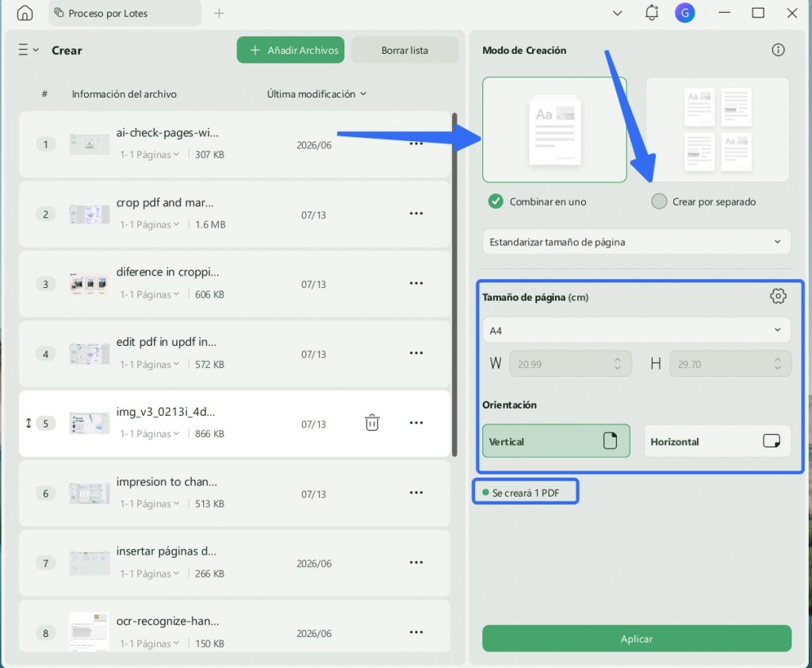This screenshot has height=668, width=812.
Task: Expand page range of edit pdf in updf file
Action: (x=150, y=364)
